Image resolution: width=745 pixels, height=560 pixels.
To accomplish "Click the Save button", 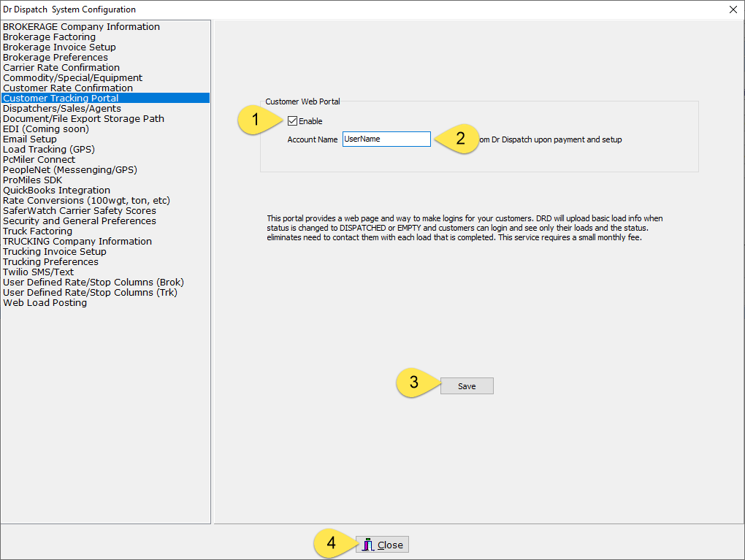I will pyautogui.click(x=467, y=386).
